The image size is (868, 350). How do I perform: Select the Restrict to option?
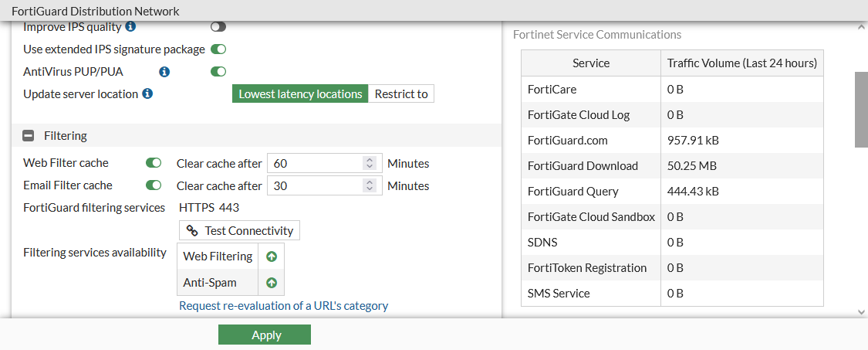coord(401,94)
